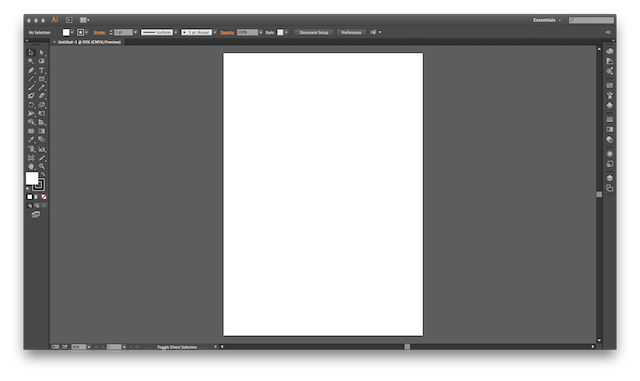Select the Hand tool
Image resolution: width=640 pixels, height=381 pixels.
click(x=31, y=166)
